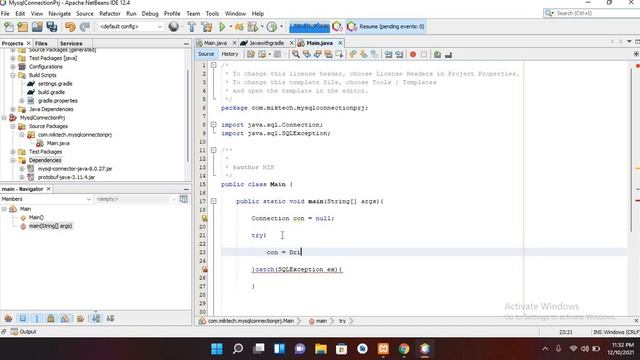640x360 pixels.
Task: Click the Output window icon at bottom
Action: [14, 331]
